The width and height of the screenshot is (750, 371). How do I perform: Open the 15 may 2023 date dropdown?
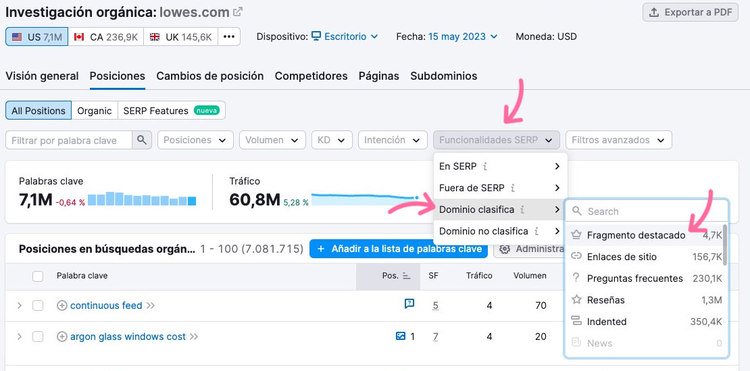[x=463, y=36]
